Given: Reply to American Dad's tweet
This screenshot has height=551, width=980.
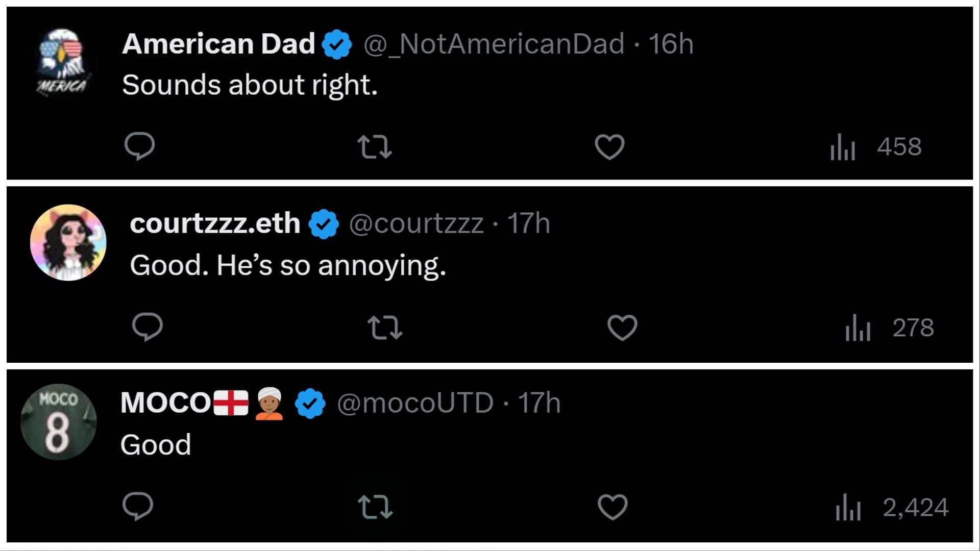Looking at the screenshot, I should coord(139,146).
